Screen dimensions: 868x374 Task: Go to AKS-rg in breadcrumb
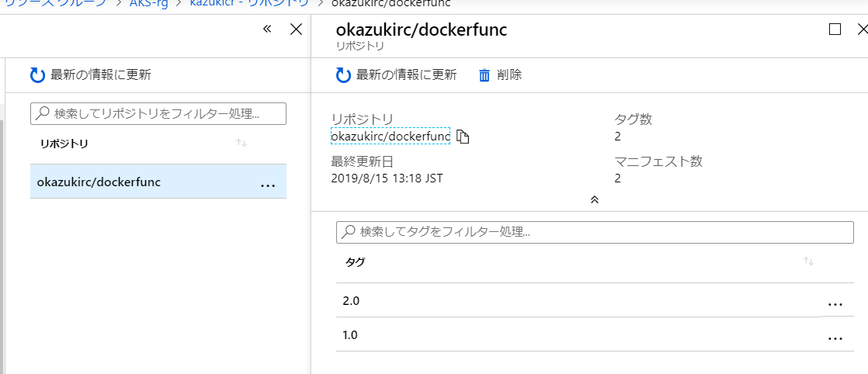(148, 4)
